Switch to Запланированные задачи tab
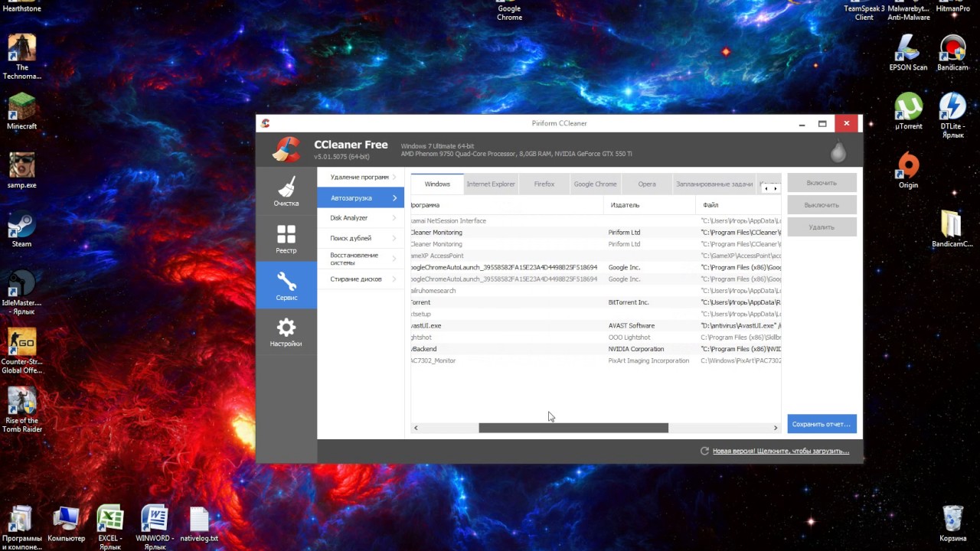 714,184
